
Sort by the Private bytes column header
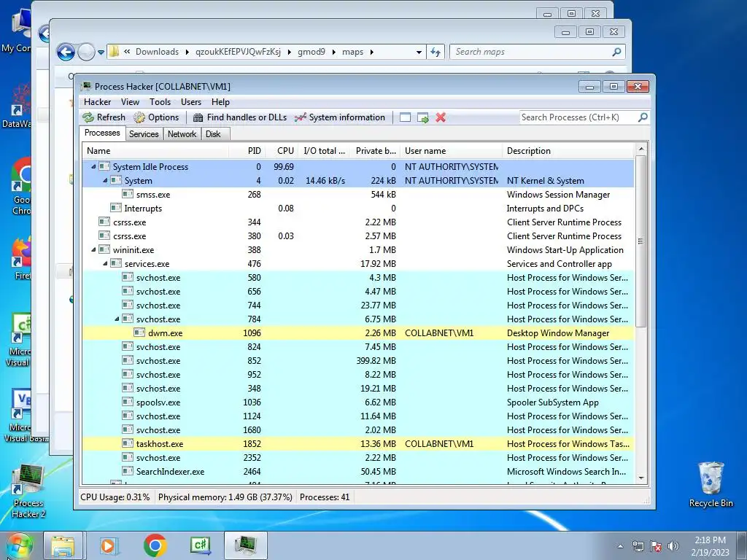(375, 151)
